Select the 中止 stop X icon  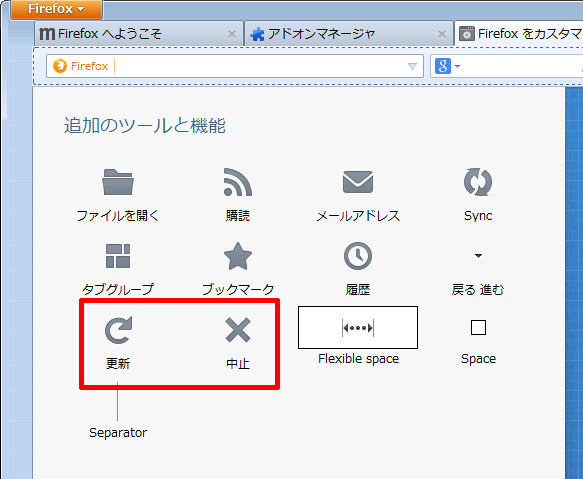pyautogui.click(x=238, y=330)
